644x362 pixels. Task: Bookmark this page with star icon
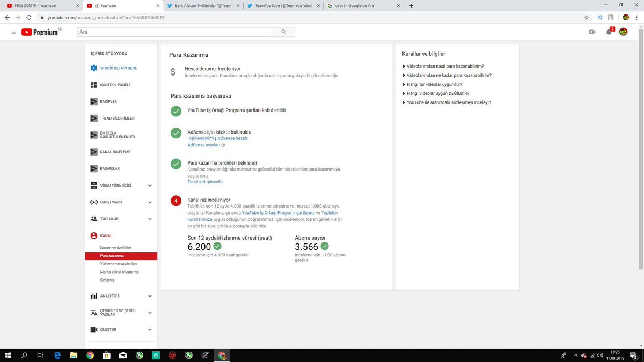(x=587, y=17)
